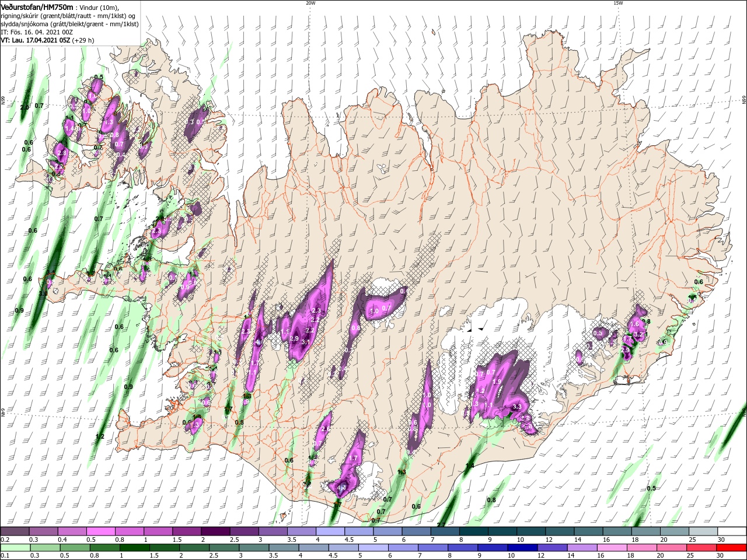
Task: Click the dark plum 0.2–0.3 snow legend swatch
Action: pos(15,531)
